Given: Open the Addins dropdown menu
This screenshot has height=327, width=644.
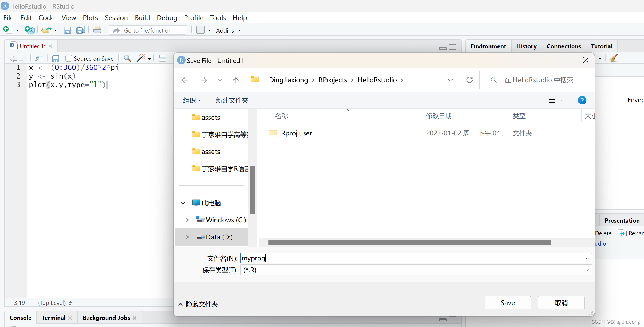Looking at the screenshot, I should pyautogui.click(x=228, y=30).
